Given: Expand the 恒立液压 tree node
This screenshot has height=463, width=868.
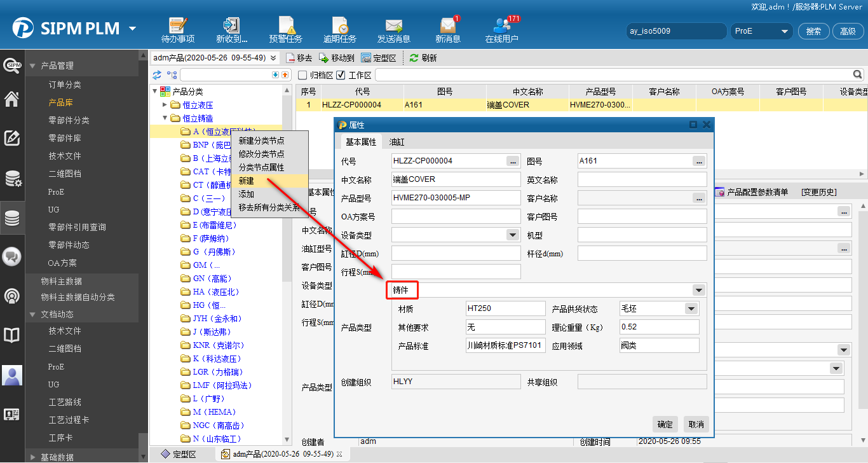Looking at the screenshot, I should pos(165,105).
